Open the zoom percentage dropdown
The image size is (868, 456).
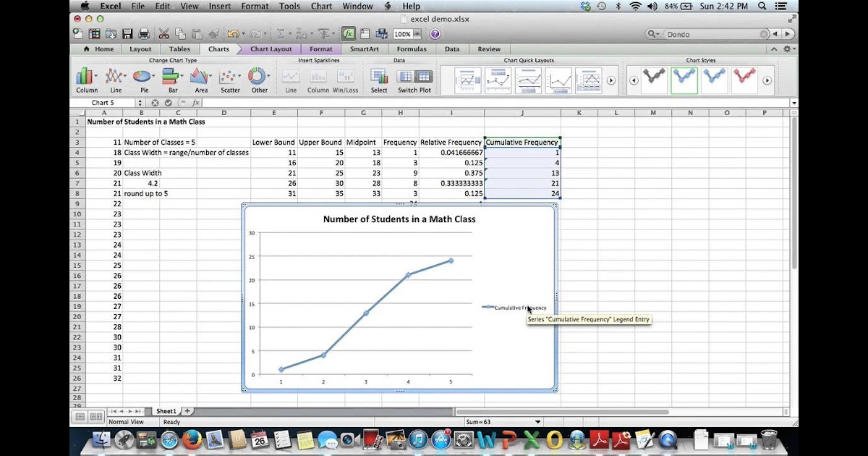417,34
